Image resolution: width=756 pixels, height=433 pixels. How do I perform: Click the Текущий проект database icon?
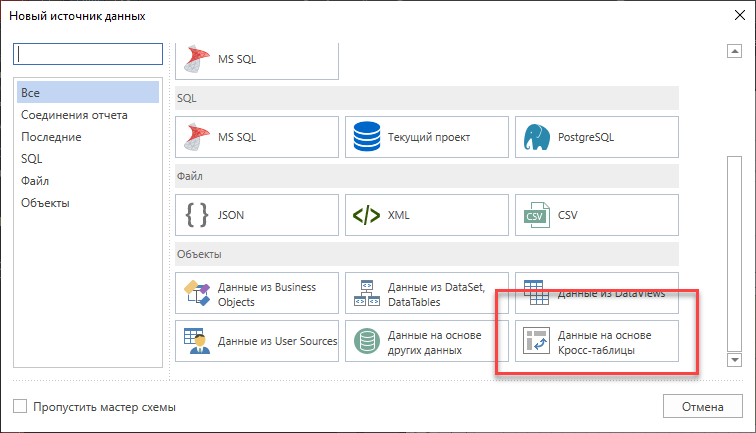click(x=366, y=137)
